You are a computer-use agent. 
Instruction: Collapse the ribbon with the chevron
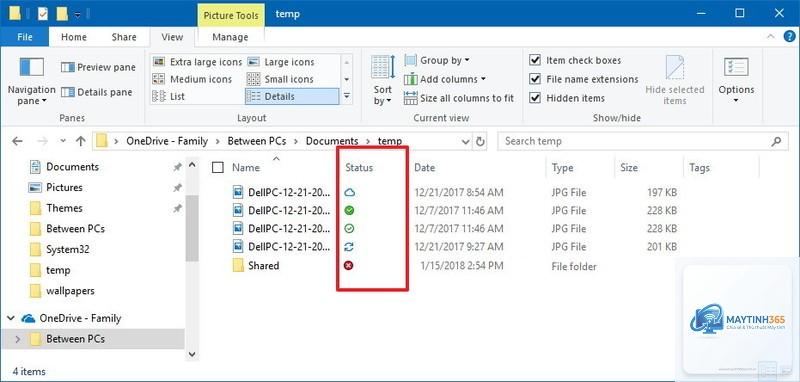click(770, 37)
